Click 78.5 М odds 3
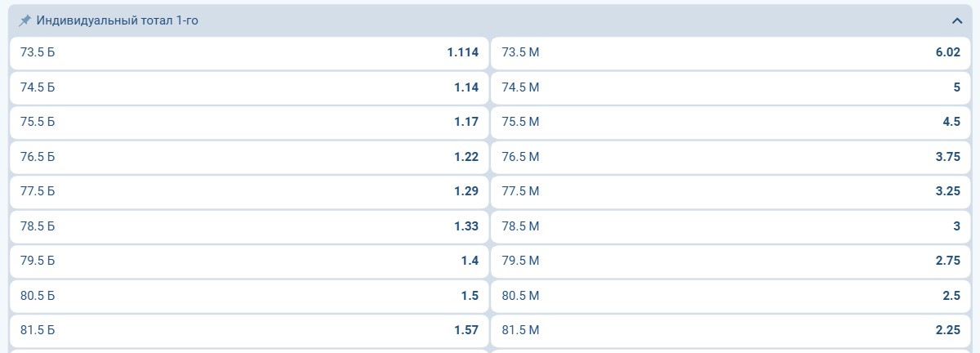 click(x=730, y=226)
